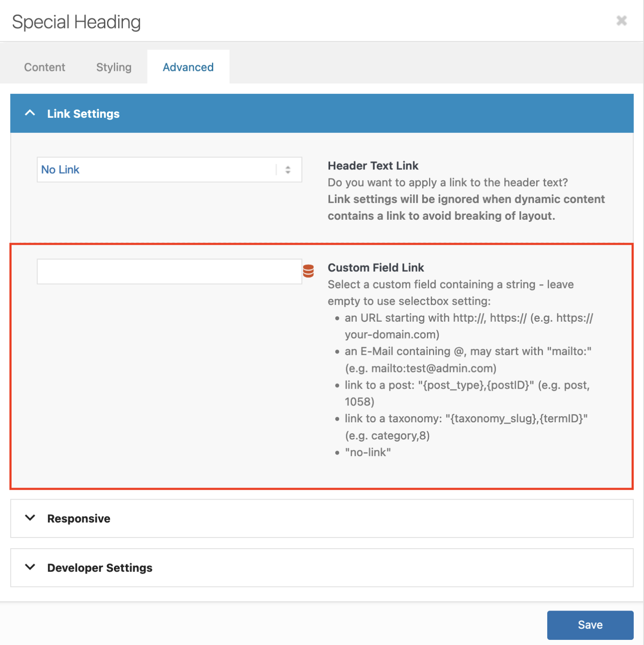644x645 pixels.
Task: Click the Header Text Link label
Action: pyautogui.click(x=373, y=166)
